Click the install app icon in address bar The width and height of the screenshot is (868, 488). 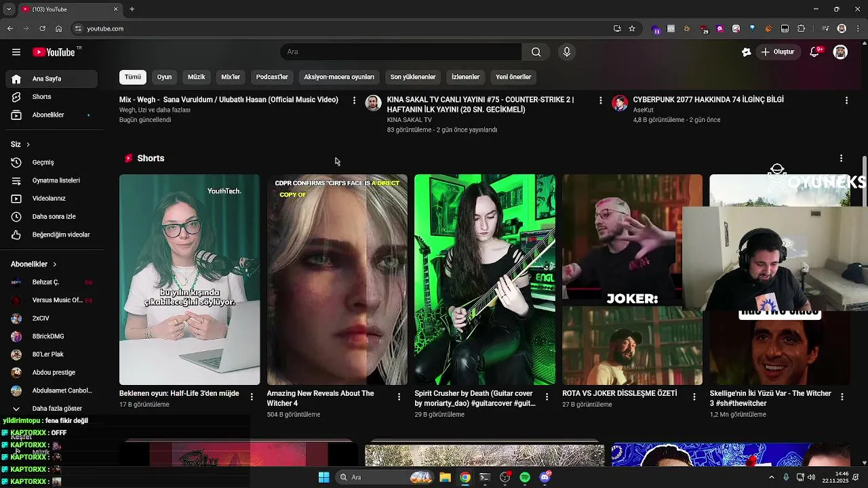(x=617, y=28)
